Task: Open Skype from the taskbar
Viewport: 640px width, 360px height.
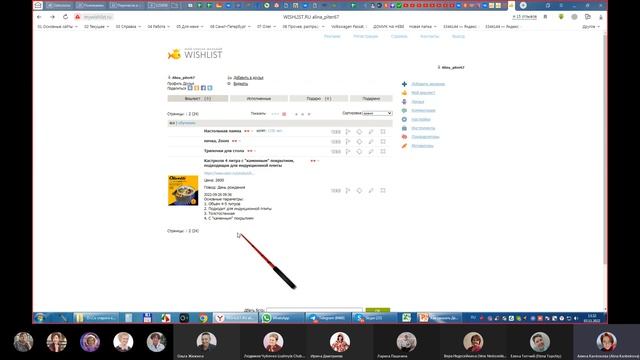Action: tap(373, 318)
